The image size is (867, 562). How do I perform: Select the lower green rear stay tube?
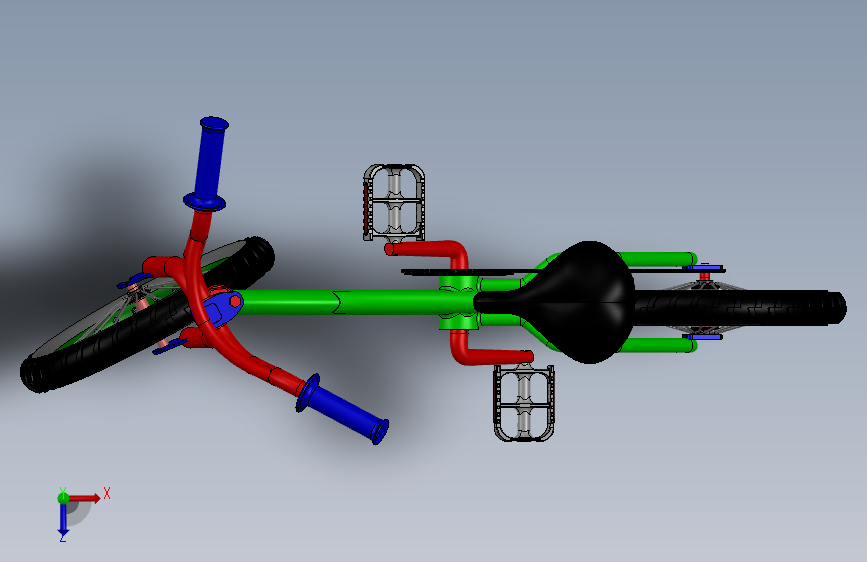coord(658,346)
